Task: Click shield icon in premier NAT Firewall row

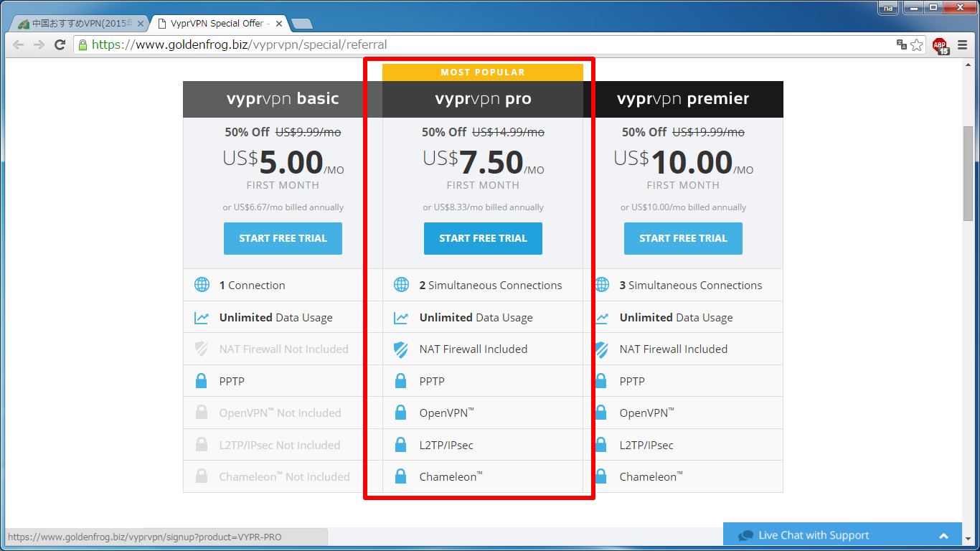Action: pyautogui.click(x=602, y=349)
